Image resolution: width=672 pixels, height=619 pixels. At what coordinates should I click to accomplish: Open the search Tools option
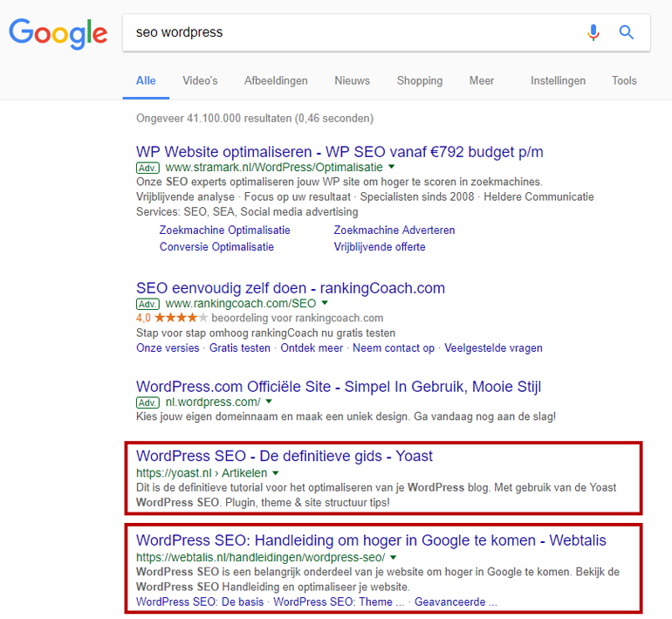pyautogui.click(x=624, y=80)
